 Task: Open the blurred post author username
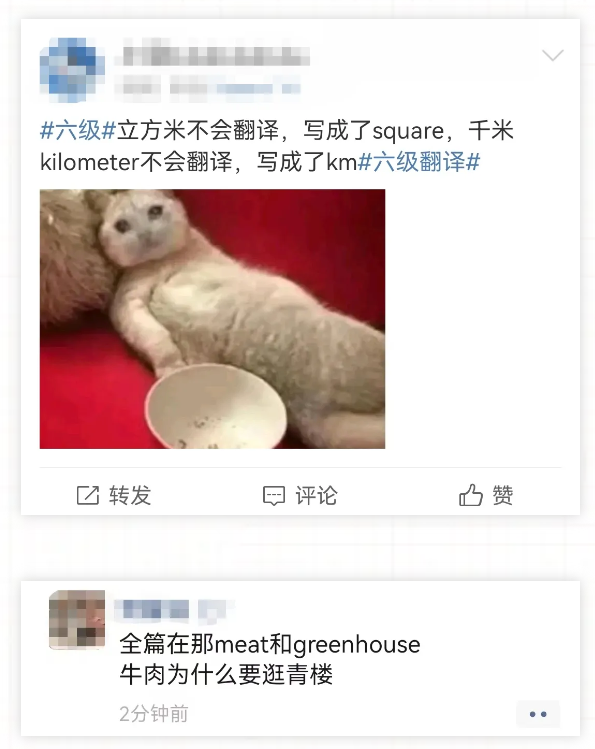coord(216,56)
